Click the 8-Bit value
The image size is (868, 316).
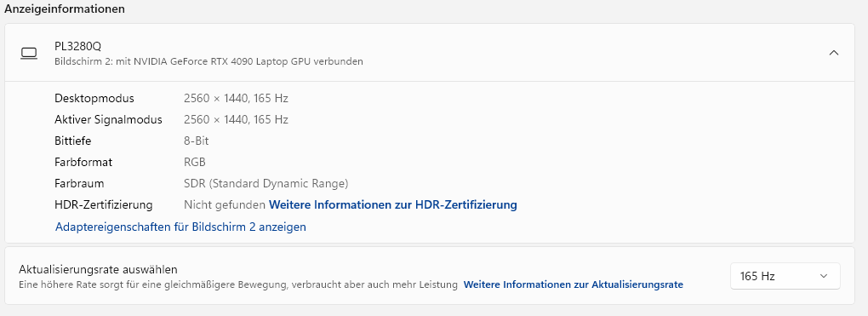pos(197,141)
